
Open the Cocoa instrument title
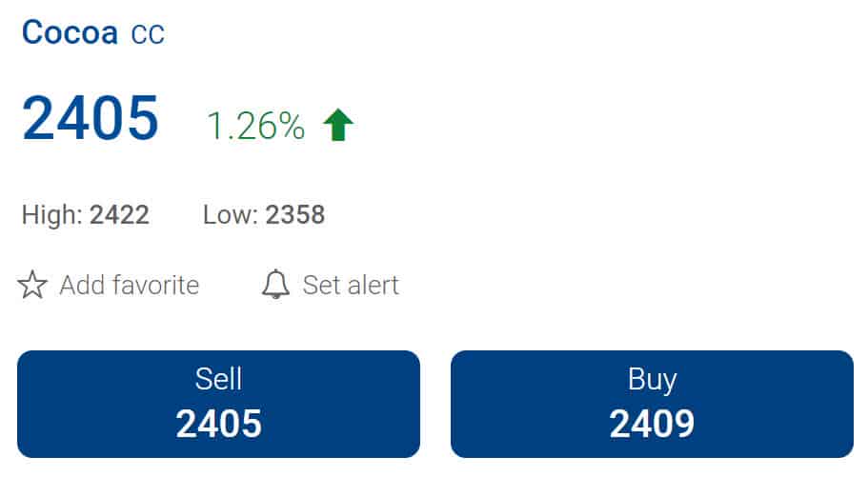[70, 32]
